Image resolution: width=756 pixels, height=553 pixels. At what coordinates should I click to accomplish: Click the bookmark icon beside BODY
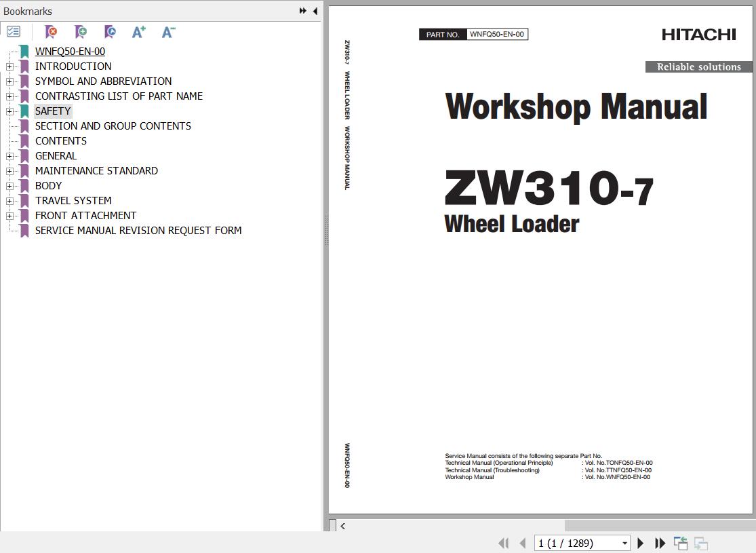24,187
